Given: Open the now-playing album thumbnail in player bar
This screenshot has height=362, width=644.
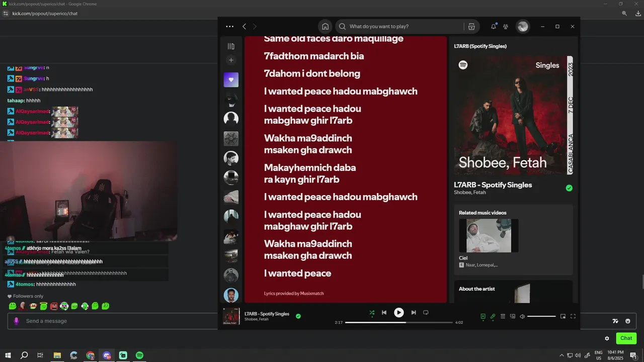Looking at the screenshot, I should [231, 316].
